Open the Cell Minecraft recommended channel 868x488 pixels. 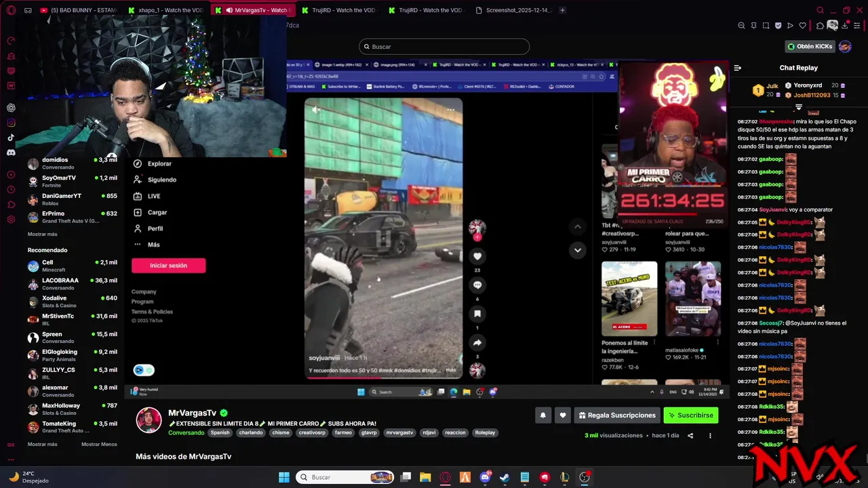click(73, 266)
